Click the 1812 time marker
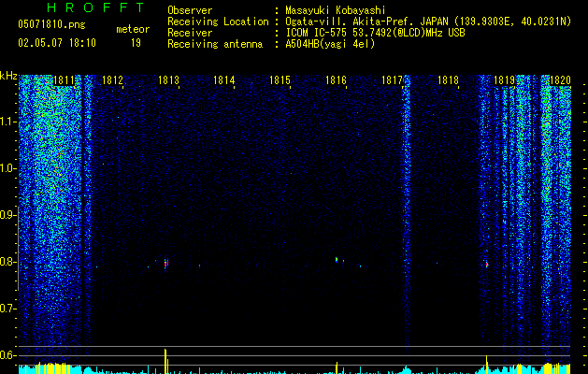 click(112, 80)
